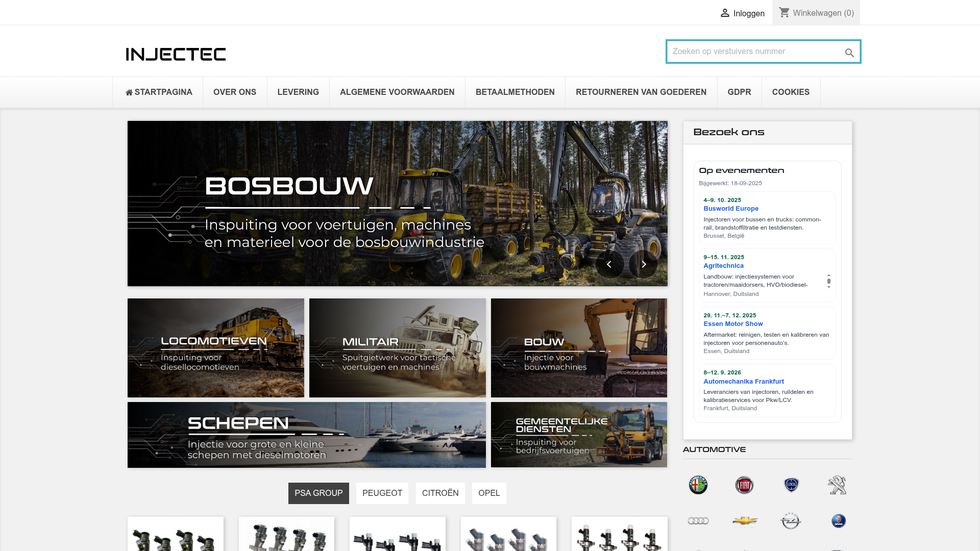Screen dimensions: 980x551
Task: Open Algemene Voorwaarden page
Action: 397,92
